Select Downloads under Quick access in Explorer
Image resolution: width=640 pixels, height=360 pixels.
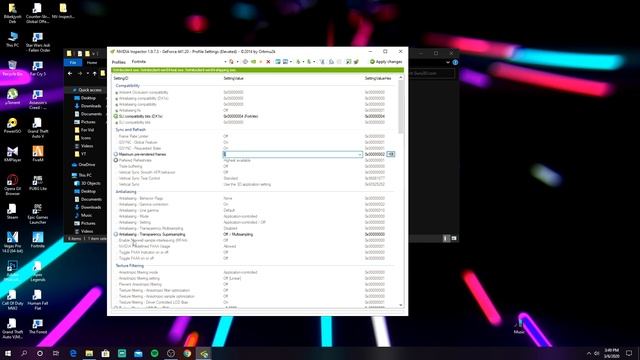click(x=88, y=106)
